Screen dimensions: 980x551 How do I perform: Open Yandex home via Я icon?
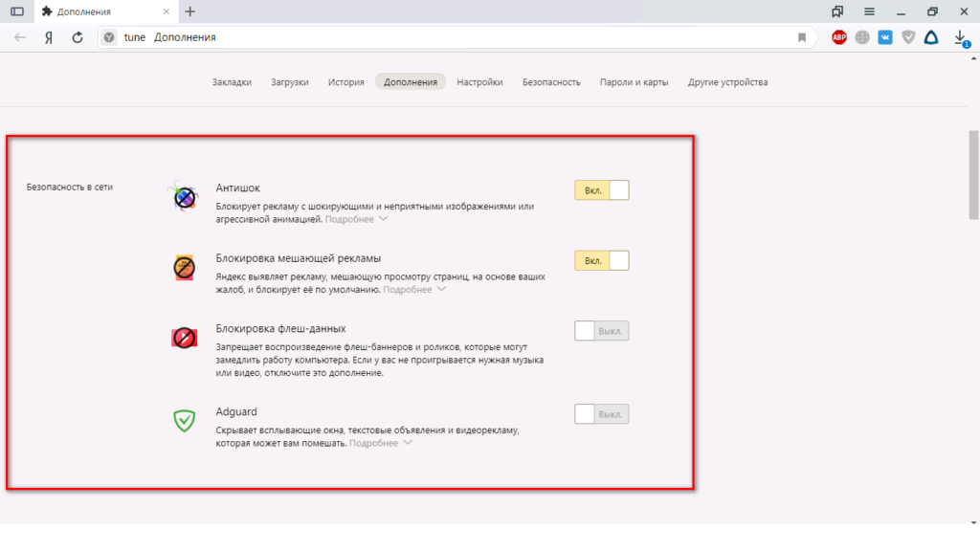[49, 37]
